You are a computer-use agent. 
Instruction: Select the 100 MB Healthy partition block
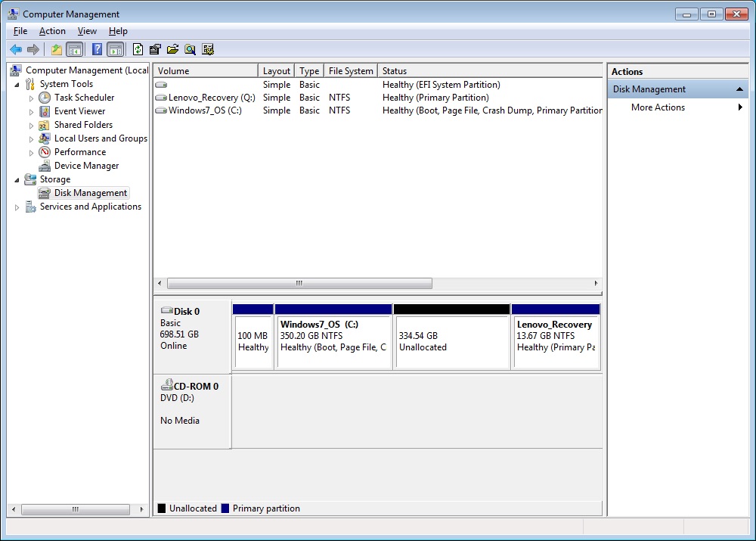(x=253, y=337)
